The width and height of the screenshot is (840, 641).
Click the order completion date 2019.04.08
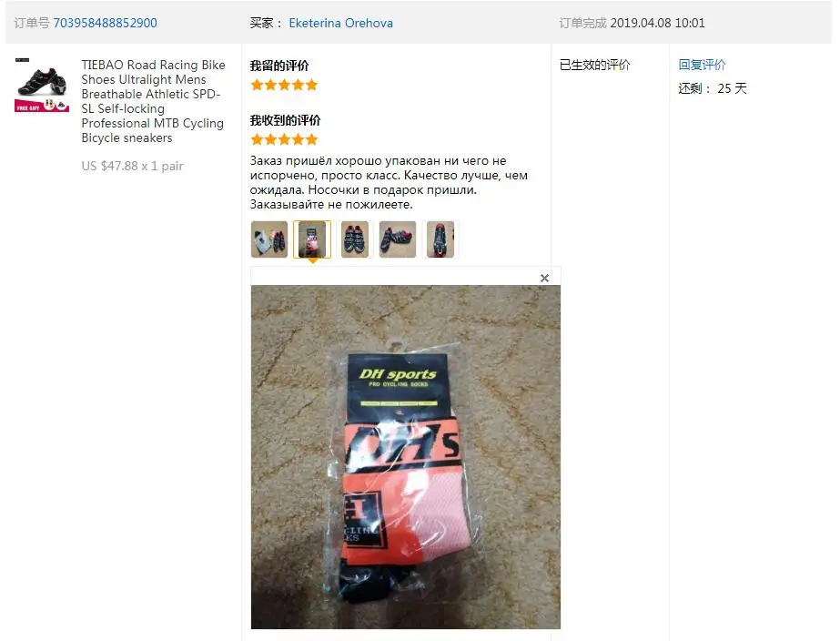(641, 23)
